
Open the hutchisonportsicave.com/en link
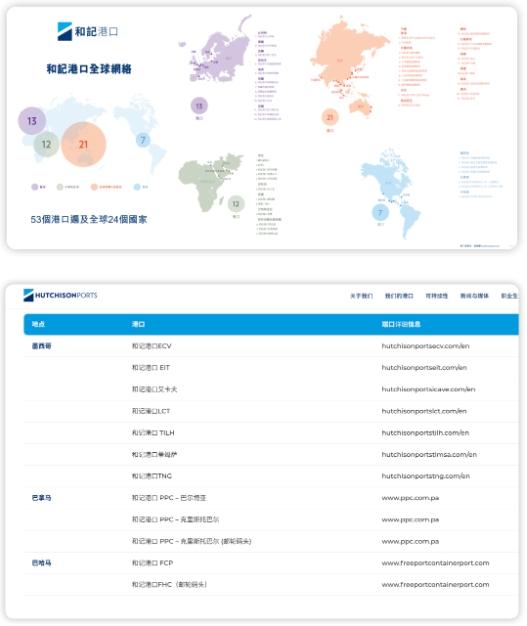(x=428, y=389)
